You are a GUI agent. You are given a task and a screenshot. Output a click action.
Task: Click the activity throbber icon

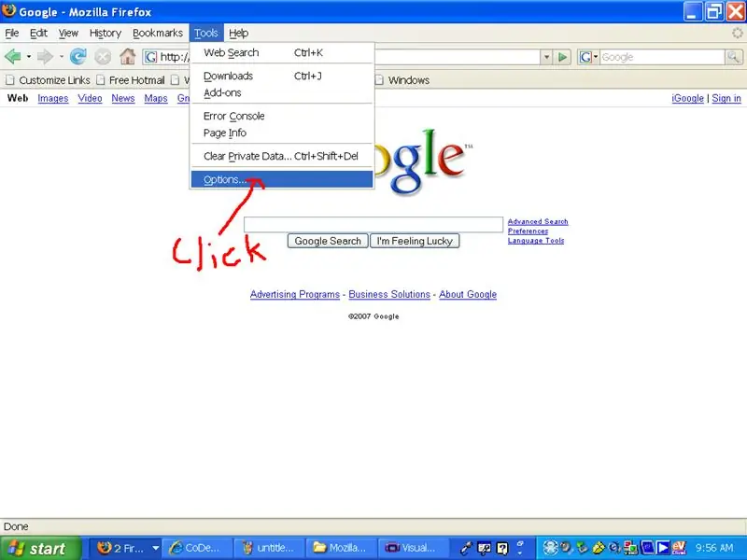[738, 33]
